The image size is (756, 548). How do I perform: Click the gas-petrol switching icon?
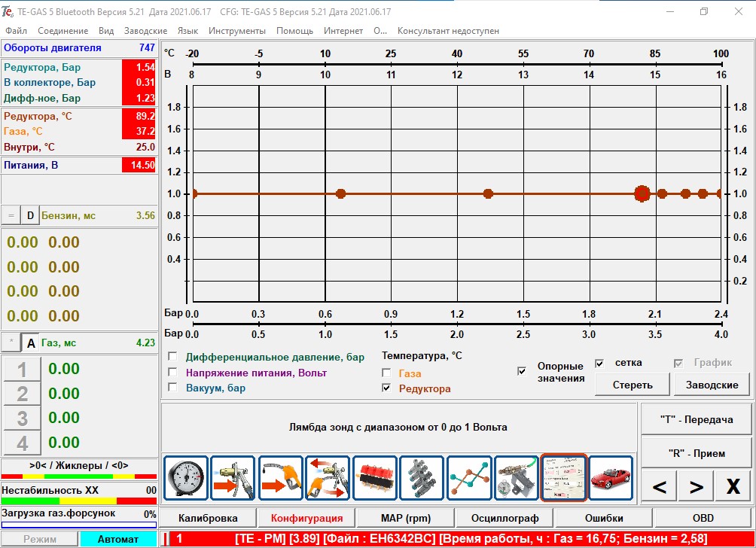pos(328,478)
